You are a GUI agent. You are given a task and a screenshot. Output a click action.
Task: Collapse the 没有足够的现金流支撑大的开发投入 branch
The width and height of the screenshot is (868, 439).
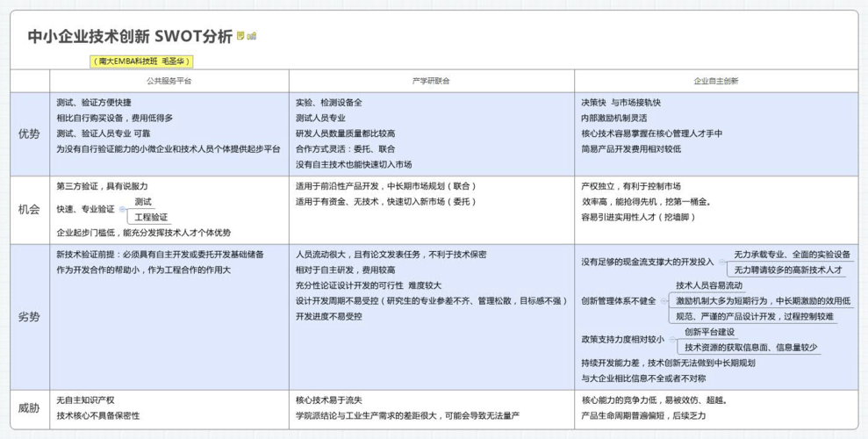coord(721,262)
